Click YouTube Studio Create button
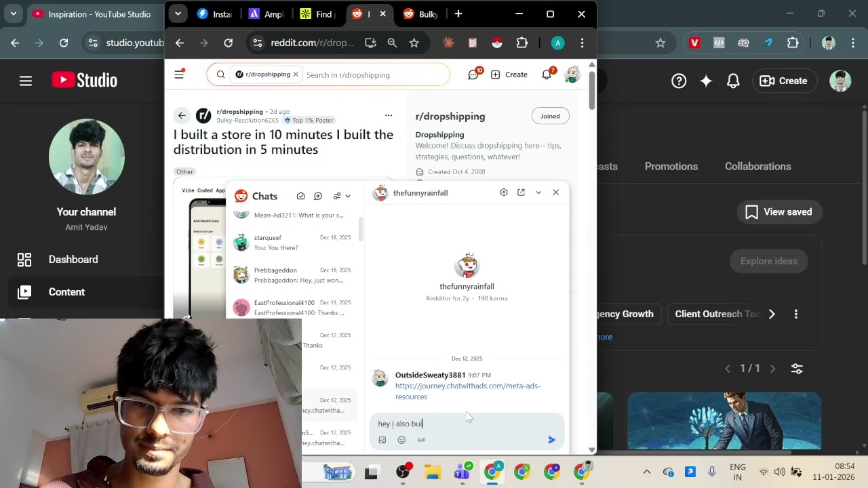The image size is (868, 488). [x=783, y=81]
